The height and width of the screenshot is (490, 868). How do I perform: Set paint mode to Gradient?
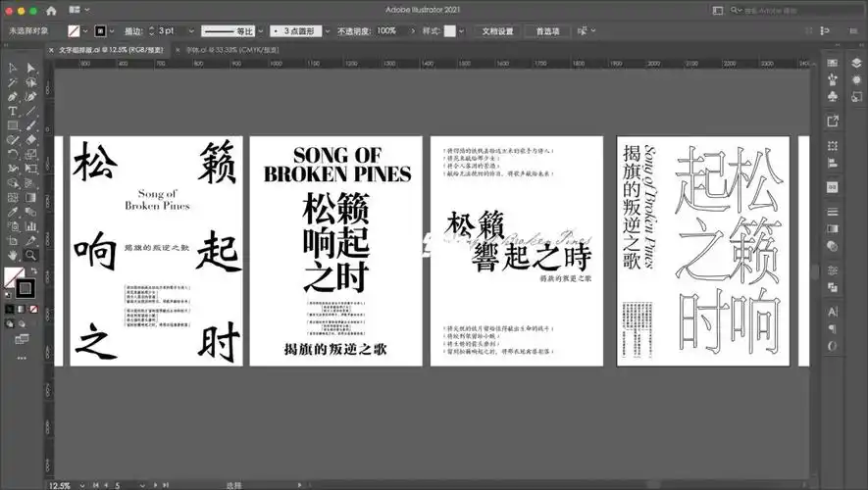point(22,309)
